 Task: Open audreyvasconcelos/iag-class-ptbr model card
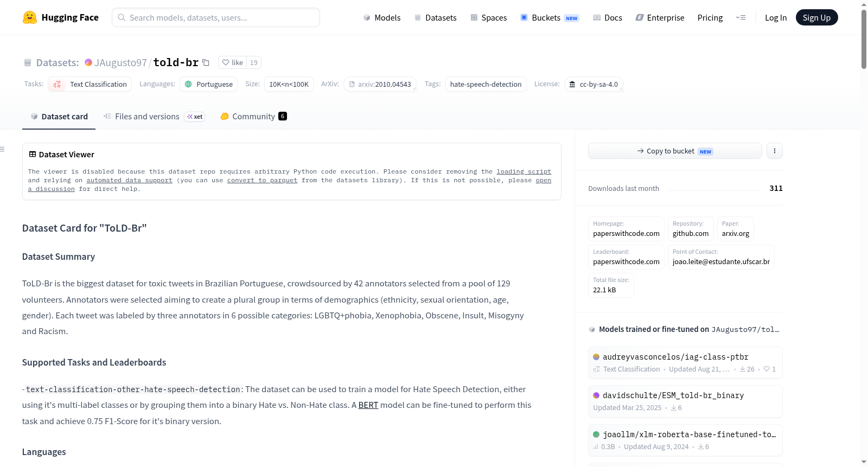pos(685,362)
